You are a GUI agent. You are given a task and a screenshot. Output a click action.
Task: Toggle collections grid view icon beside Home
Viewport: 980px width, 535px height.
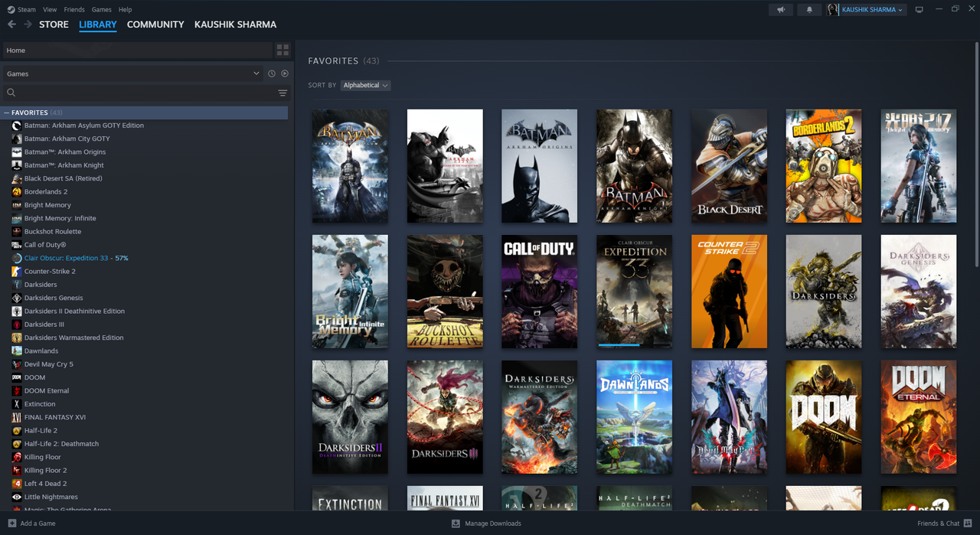coord(283,51)
